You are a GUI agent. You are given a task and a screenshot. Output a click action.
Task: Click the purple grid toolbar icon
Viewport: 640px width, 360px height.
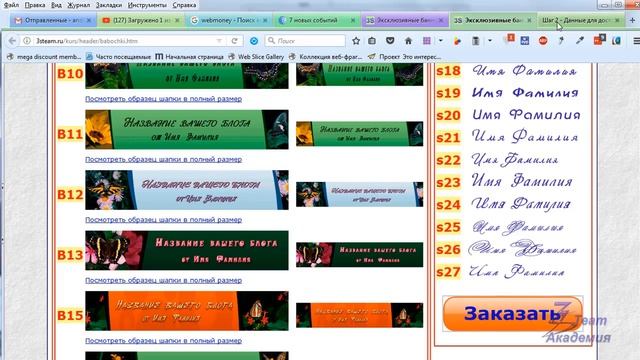[427, 41]
